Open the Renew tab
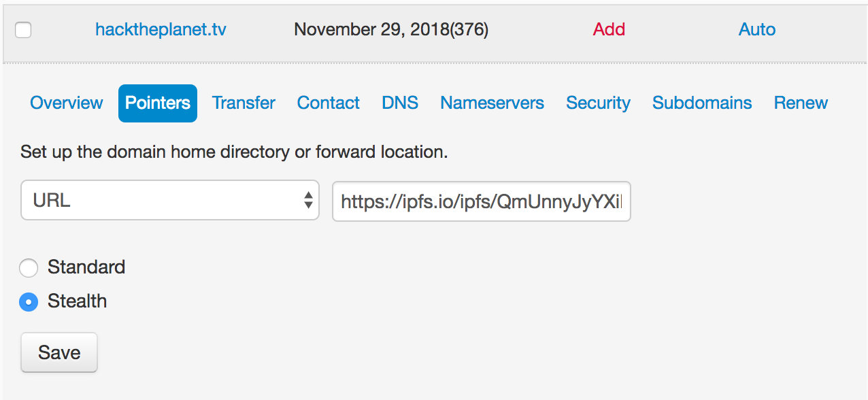Screen dimensions: 868x400 (801, 103)
